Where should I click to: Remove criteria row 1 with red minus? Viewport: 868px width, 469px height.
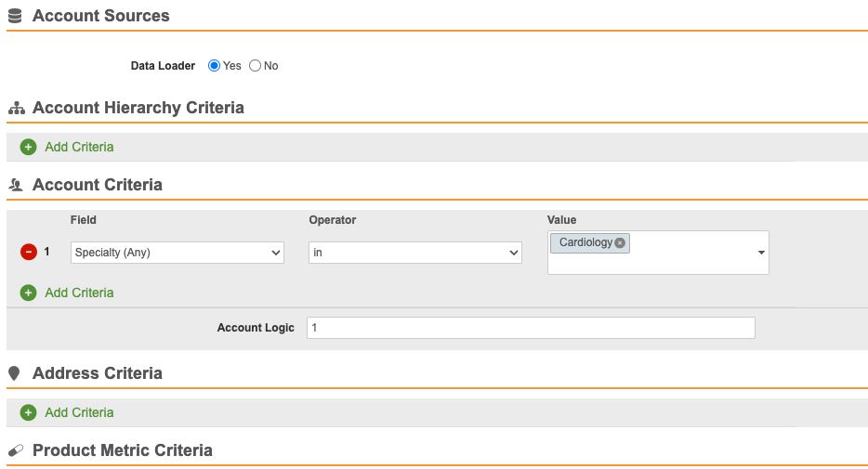click(x=29, y=252)
